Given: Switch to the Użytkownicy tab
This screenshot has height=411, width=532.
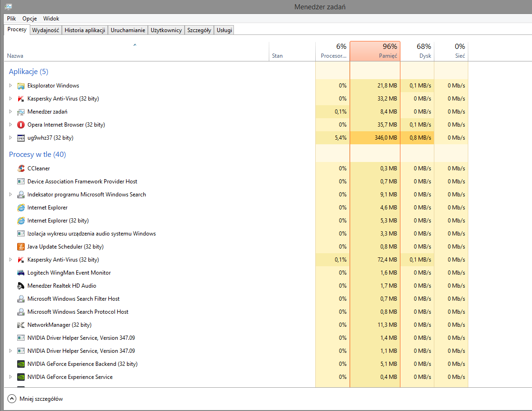Looking at the screenshot, I should click(x=166, y=30).
